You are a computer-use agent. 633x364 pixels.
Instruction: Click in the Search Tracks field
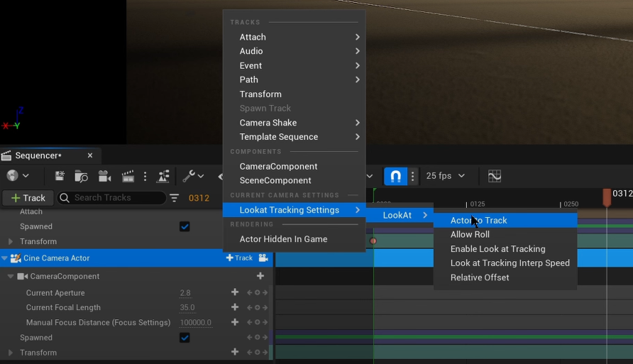click(x=114, y=198)
